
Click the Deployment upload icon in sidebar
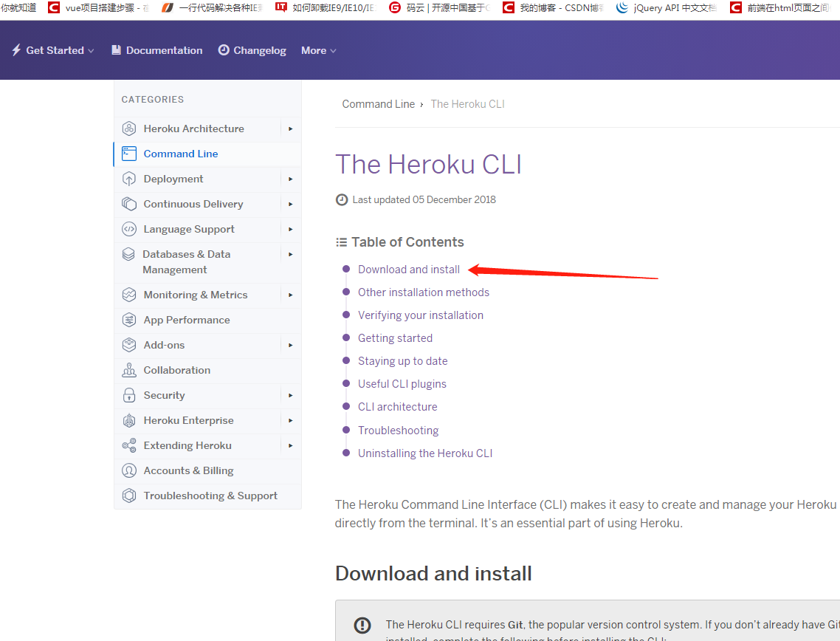(x=128, y=179)
